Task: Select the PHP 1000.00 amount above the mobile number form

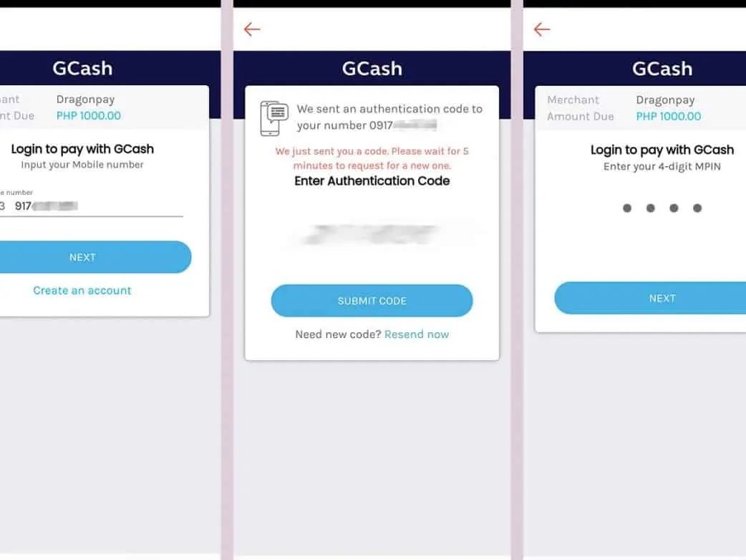Action: 89,116
